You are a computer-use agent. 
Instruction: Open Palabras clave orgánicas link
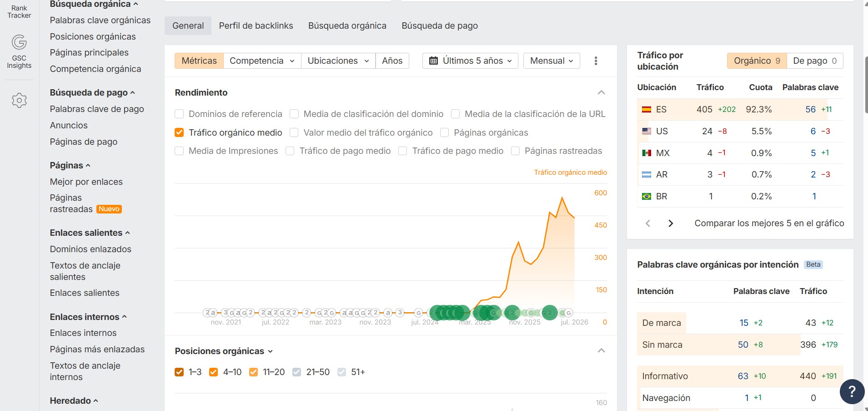100,20
